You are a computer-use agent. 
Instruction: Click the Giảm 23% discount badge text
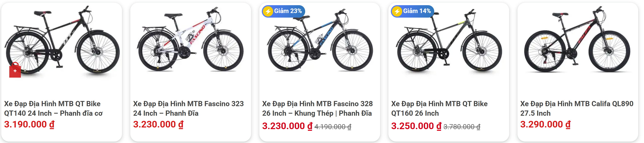(x=288, y=11)
